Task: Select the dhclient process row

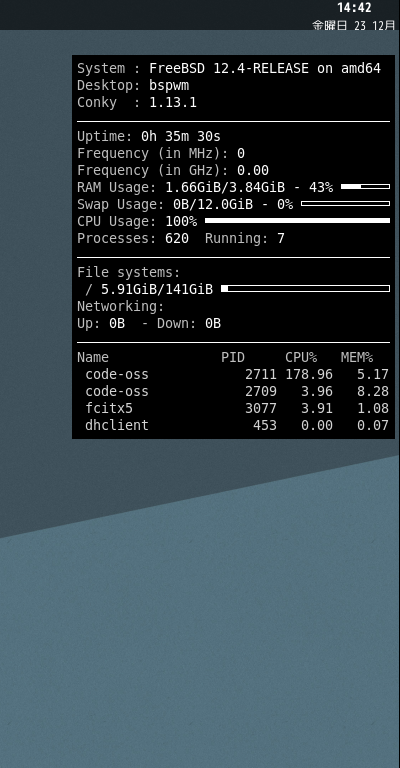Action: (236, 426)
